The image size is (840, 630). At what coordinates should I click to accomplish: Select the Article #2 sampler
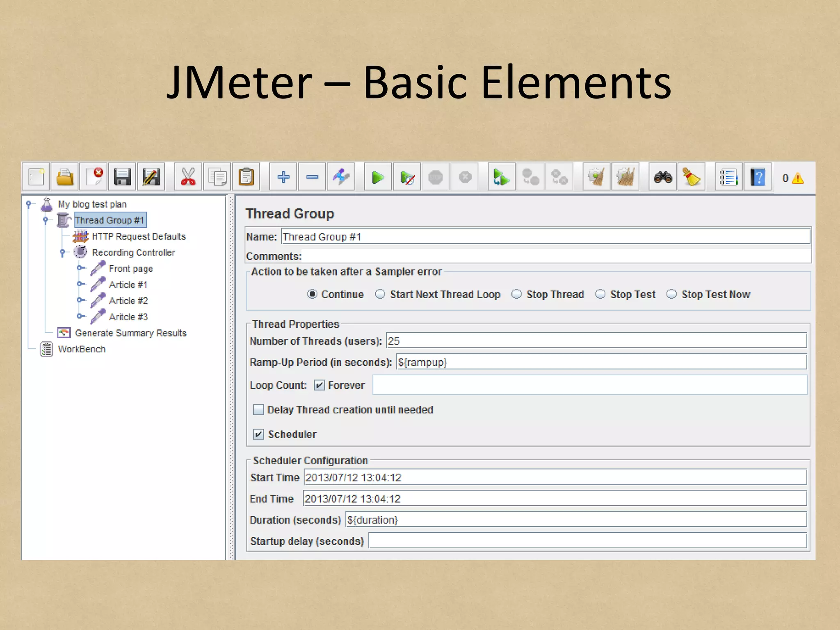(x=128, y=301)
